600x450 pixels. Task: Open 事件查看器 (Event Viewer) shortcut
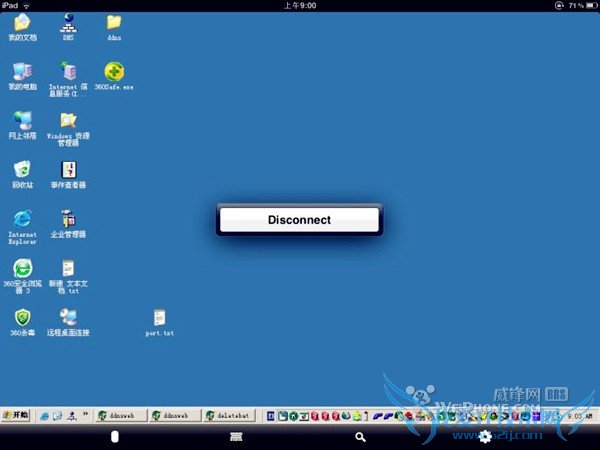tap(68, 170)
